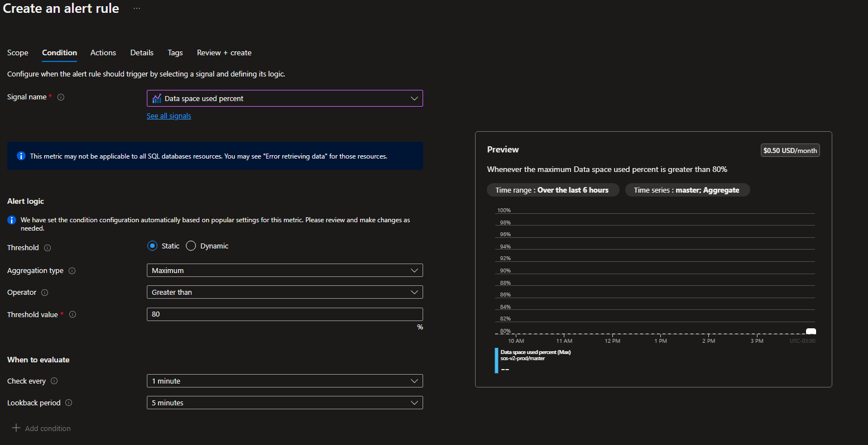Click info icon next to Signal name

61,97
